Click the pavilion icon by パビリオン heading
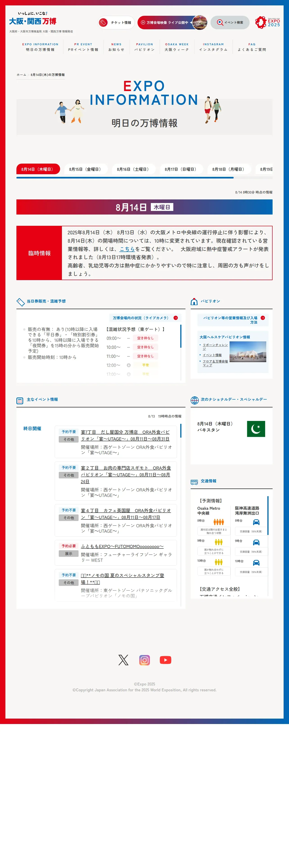Screen dimensions: 289x868 (x=194, y=302)
